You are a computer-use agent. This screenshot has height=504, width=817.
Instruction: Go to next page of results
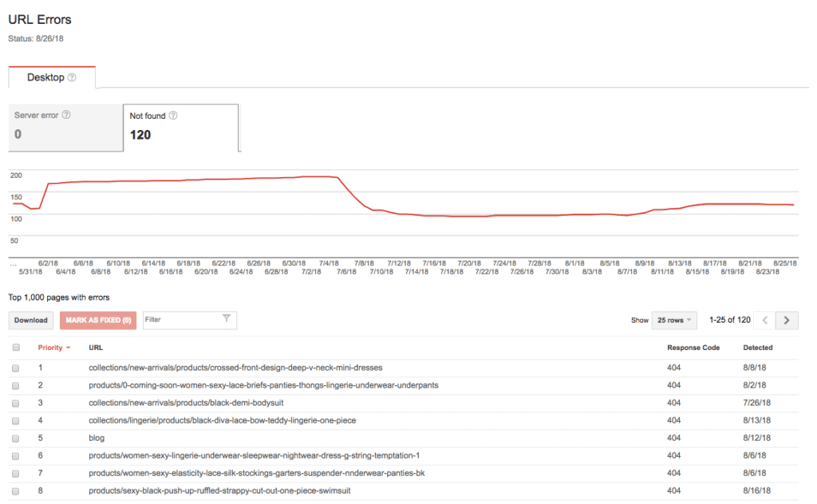787,321
